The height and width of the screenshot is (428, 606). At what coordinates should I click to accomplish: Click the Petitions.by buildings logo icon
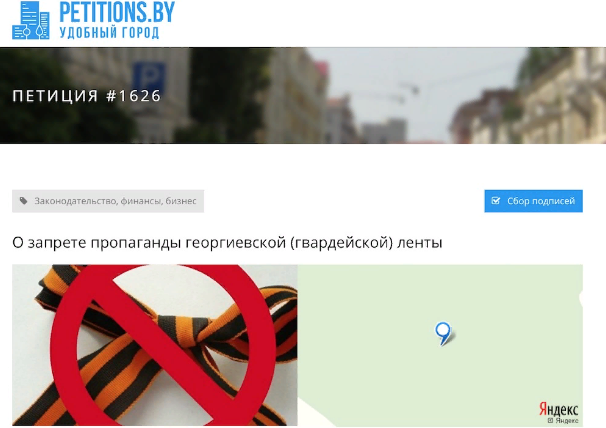tap(31, 20)
